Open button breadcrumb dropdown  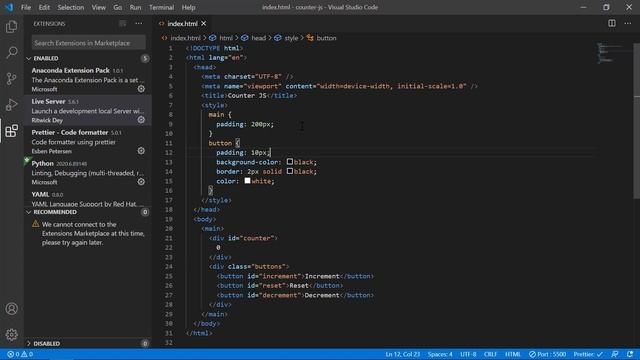(x=322, y=38)
